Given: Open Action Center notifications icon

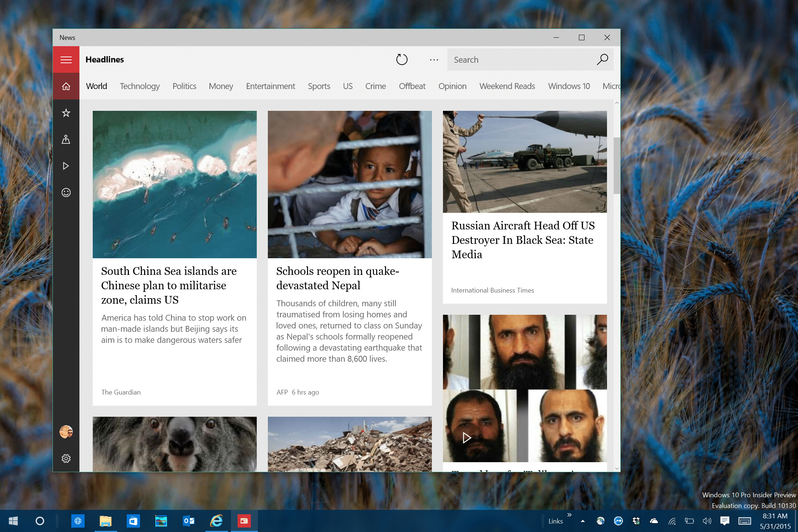Looking at the screenshot, I should click(x=724, y=521).
